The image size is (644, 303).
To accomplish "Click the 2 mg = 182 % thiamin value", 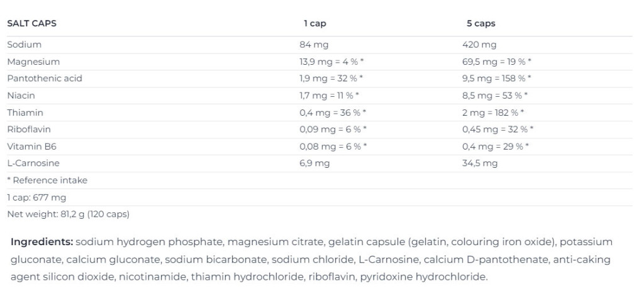I will coord(493,113).
